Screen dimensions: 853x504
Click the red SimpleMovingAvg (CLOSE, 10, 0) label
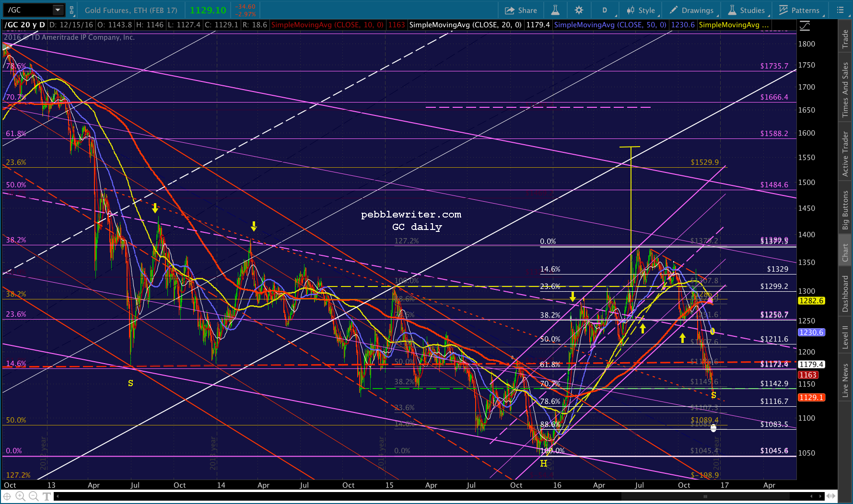click(327, 25)
